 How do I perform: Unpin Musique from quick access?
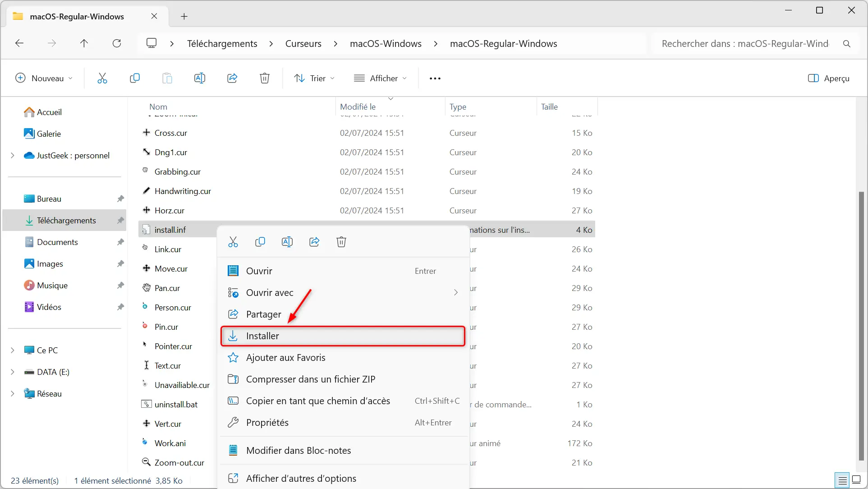coord(120,286)
